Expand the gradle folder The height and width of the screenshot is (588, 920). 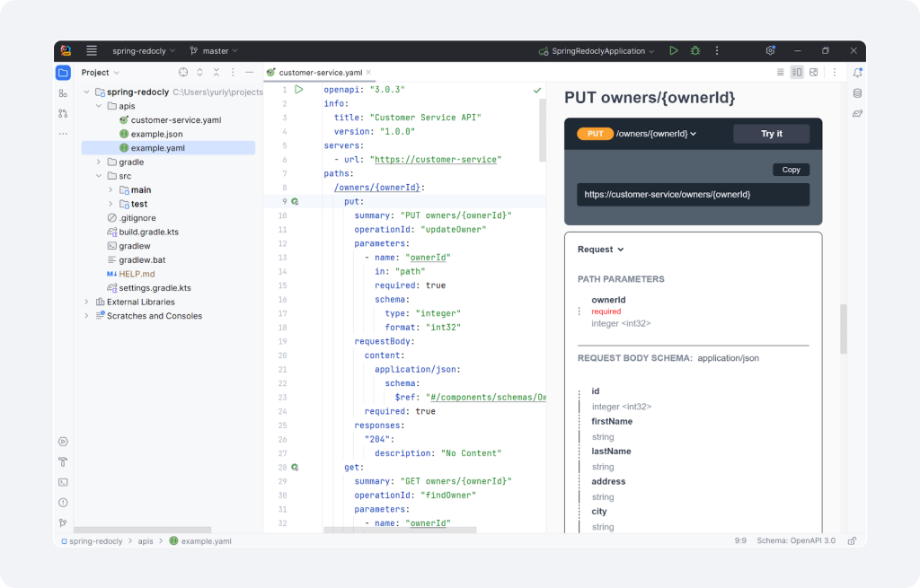pos(99,162)
